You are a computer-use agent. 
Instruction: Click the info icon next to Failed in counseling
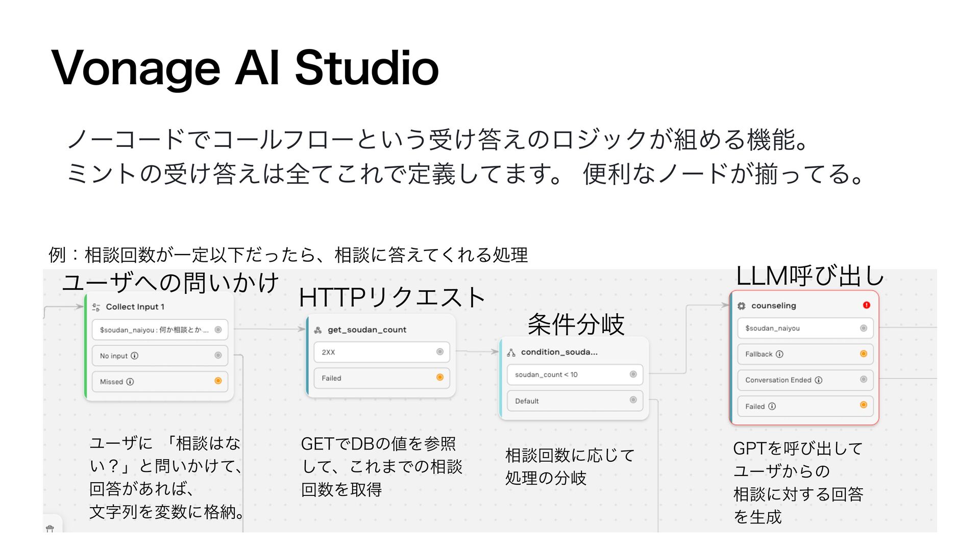(772, 407)
